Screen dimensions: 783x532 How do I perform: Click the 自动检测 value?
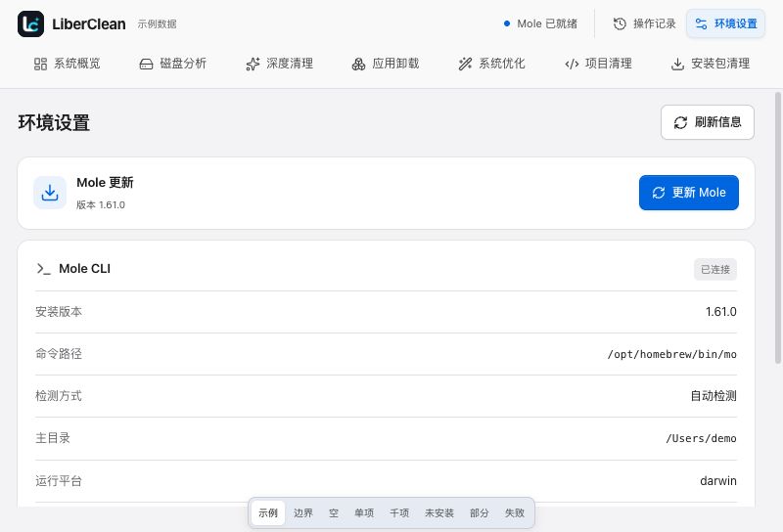(x=714, y=396)
